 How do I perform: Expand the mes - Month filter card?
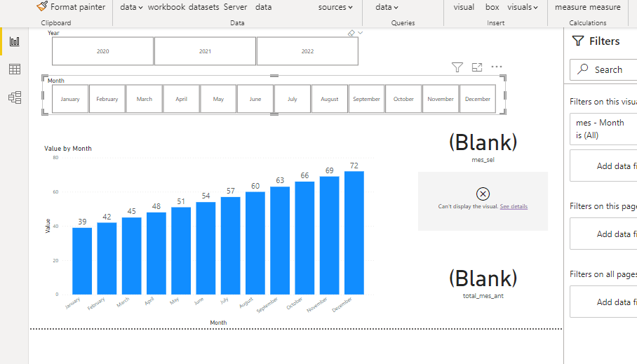point(604,129)
